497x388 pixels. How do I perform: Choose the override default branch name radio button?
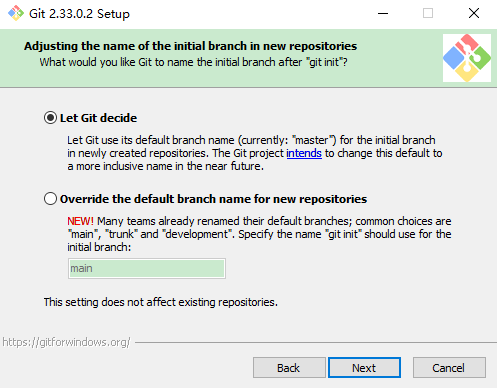pos(50,199)
